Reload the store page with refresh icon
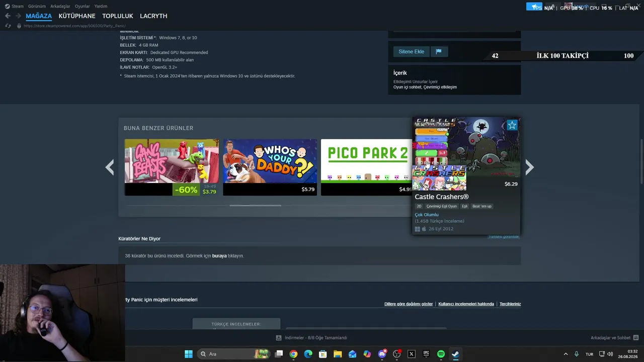 click(x=8, y=26)
